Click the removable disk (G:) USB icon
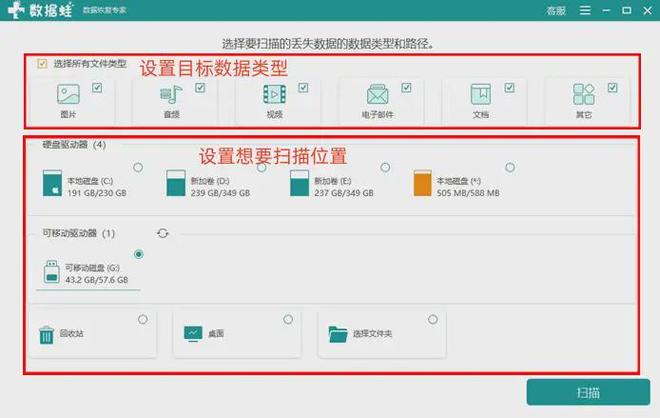This screenshot has width=660, height=418. [51, 272]
